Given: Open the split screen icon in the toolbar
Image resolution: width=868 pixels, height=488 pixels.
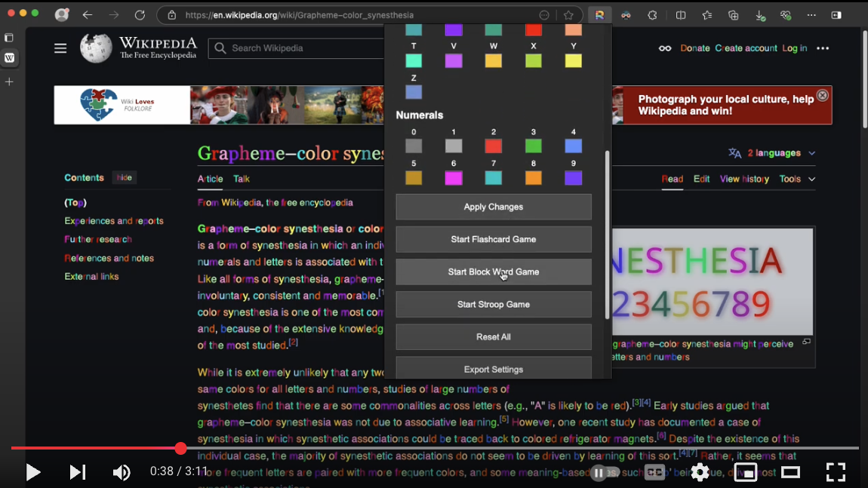Looking at the screenshot, I should 681,14.
